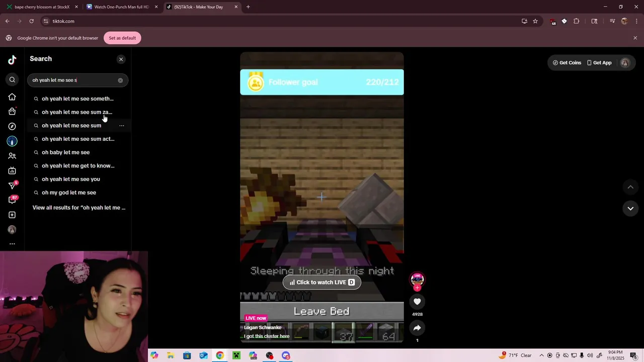
Task: Clear the search field text
Action: pos(120,80)
